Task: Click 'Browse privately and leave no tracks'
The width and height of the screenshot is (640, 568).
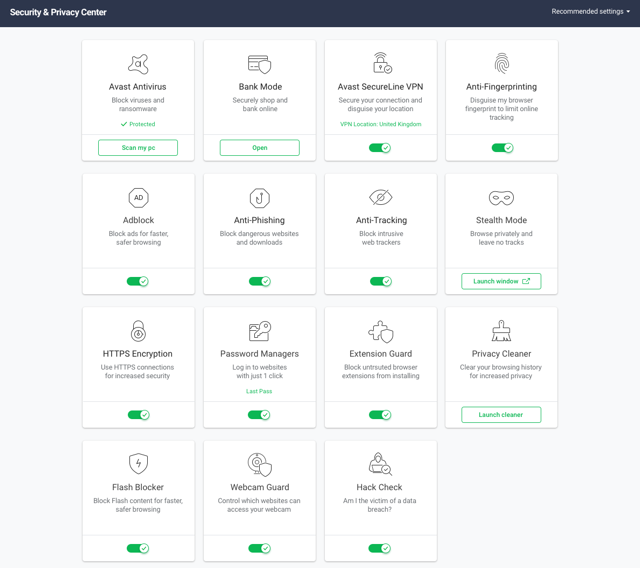Action: click(501, 238)
